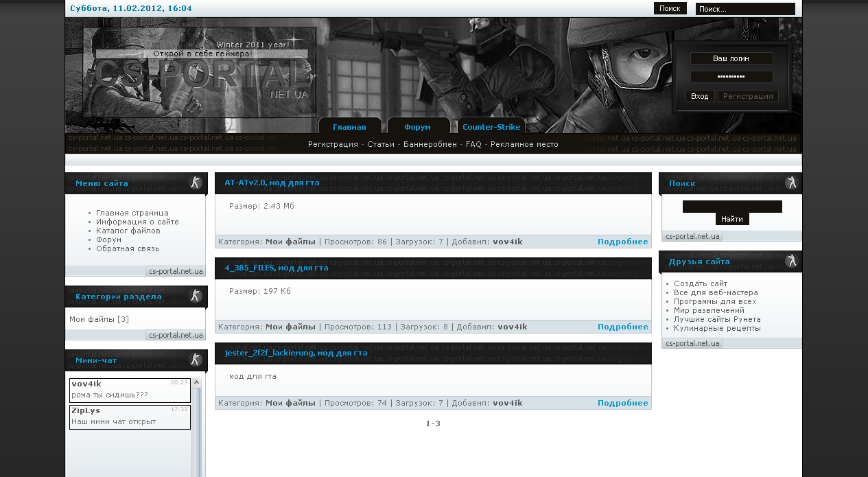Open Мои файлы category in 4_385_FILES row
This screenshot has height=477, width=868.
point(290,327)
